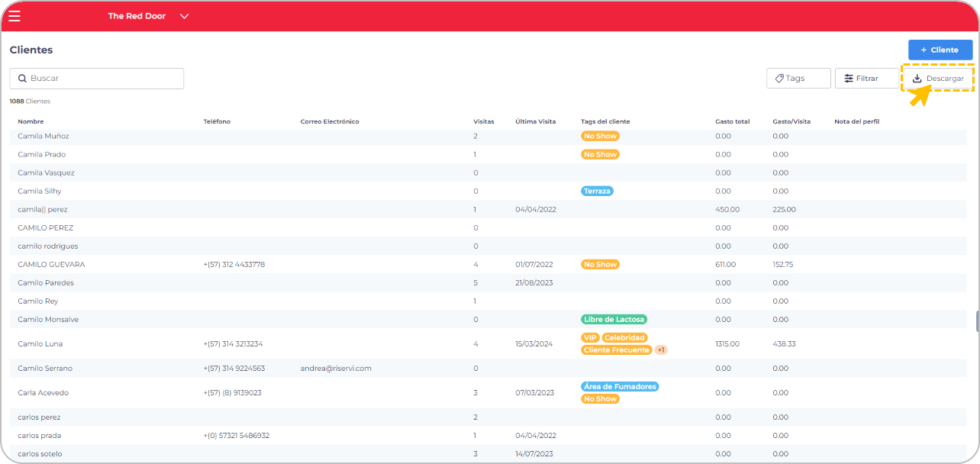Click Libre de Lactosa tag
The image size is (980, 464).
click(614, 319)
